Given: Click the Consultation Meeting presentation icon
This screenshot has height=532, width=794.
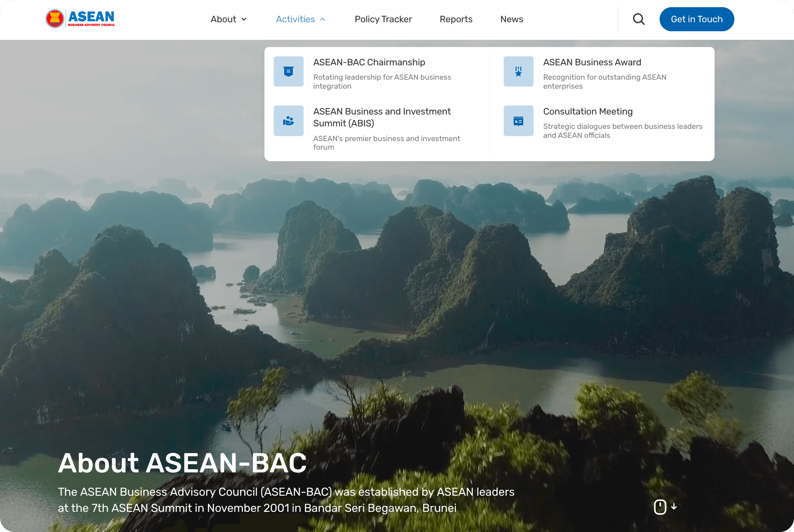Looking at the screenshot, I should click(x=518, y=121).
